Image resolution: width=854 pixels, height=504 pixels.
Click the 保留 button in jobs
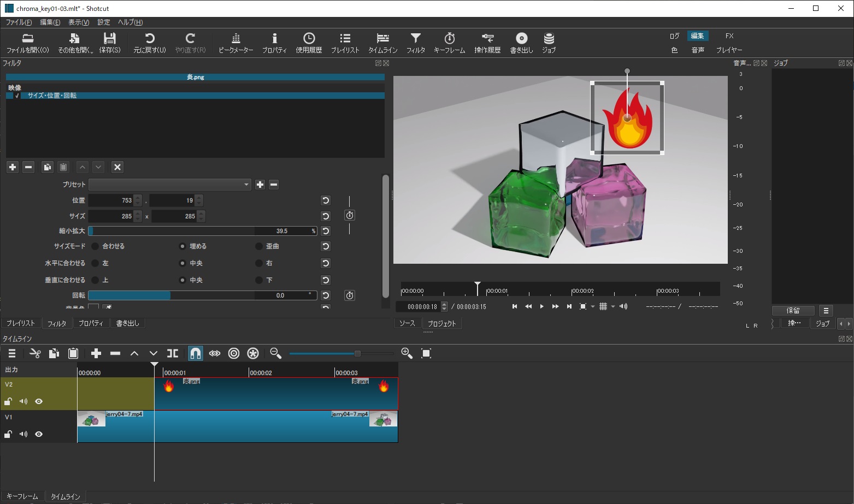click(x=793, y=311)
